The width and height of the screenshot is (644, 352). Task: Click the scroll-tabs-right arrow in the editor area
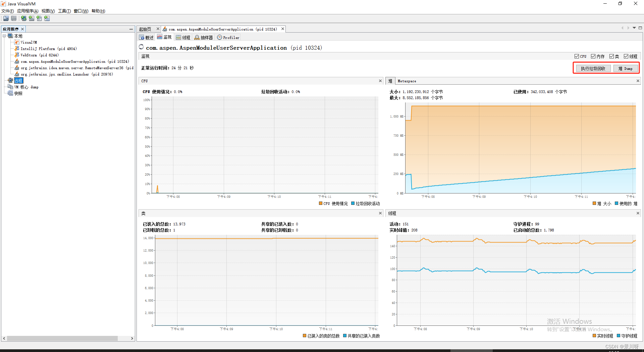628,28
